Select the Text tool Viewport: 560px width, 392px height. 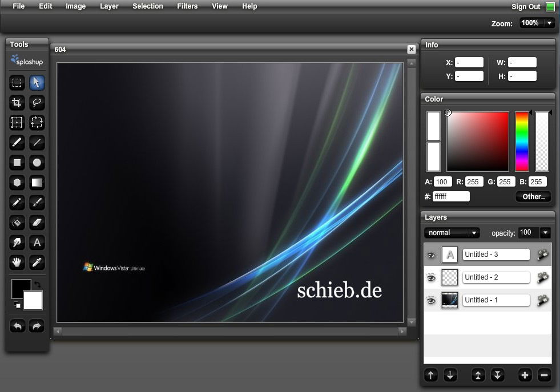click(x=37, y=243)
